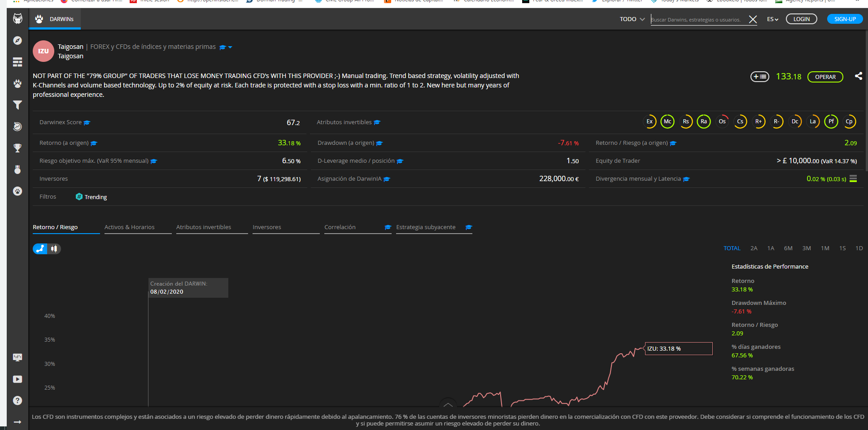The height and width of the screenshot is (430, 868).
Task: Click the LOGIN button
Action: coord(802,19)
